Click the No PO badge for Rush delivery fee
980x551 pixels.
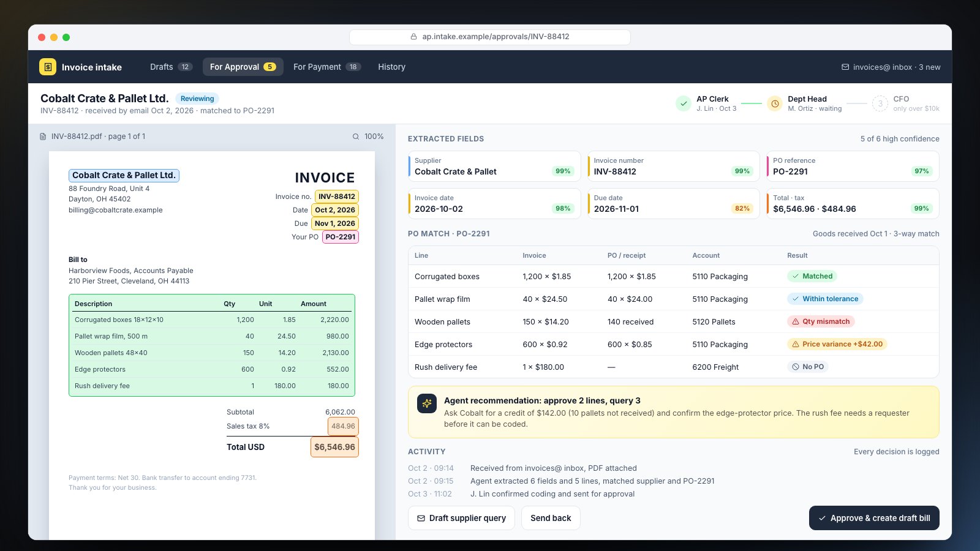coord(808,367)
